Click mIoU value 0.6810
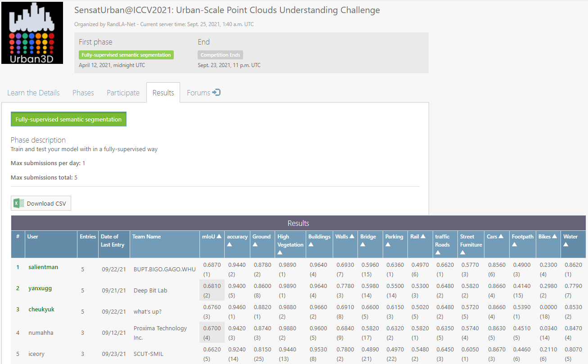The height and width of the screenshot is (364, 588). (x=212, y=286)
